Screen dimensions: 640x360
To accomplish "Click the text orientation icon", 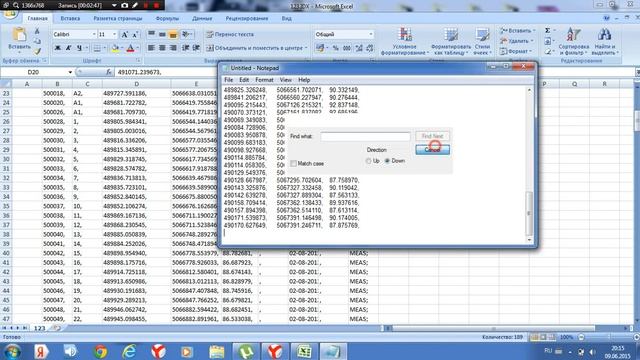I will point(186,34).
